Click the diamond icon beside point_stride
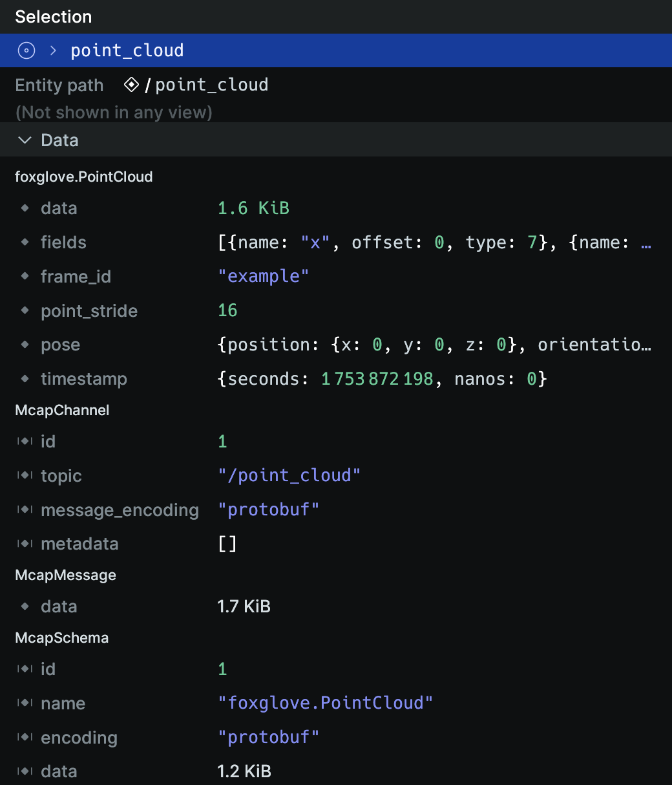The image size is (672, 785). click(25, 310)
